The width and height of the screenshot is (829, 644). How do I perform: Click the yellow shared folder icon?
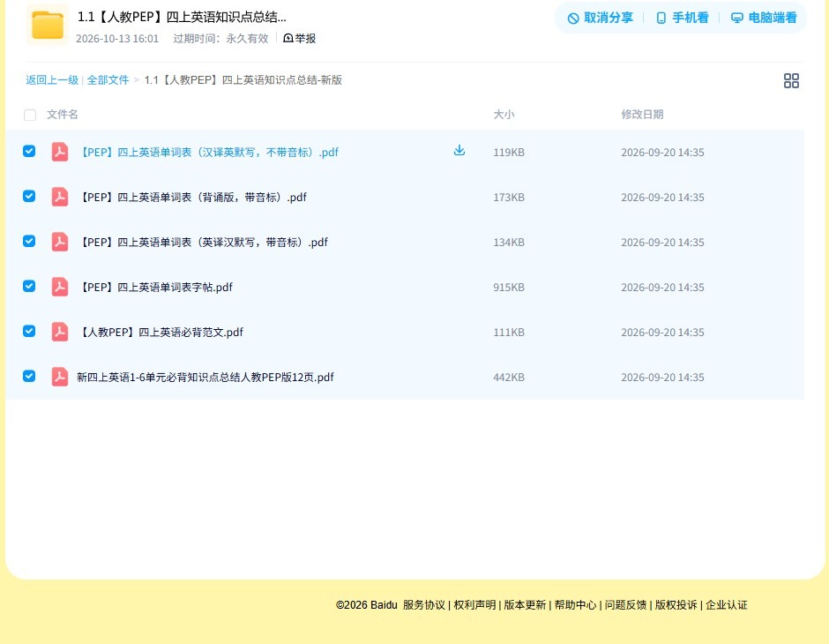coord(48,25)
